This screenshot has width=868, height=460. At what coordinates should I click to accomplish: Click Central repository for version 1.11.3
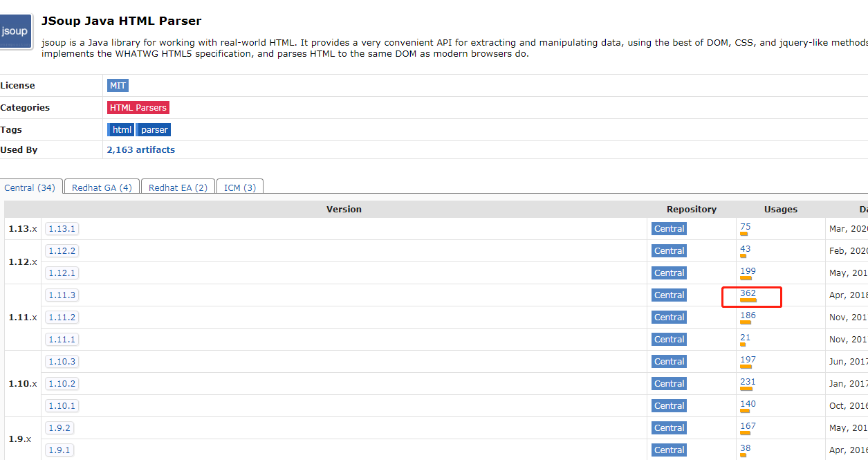click(x=669, y=295)
